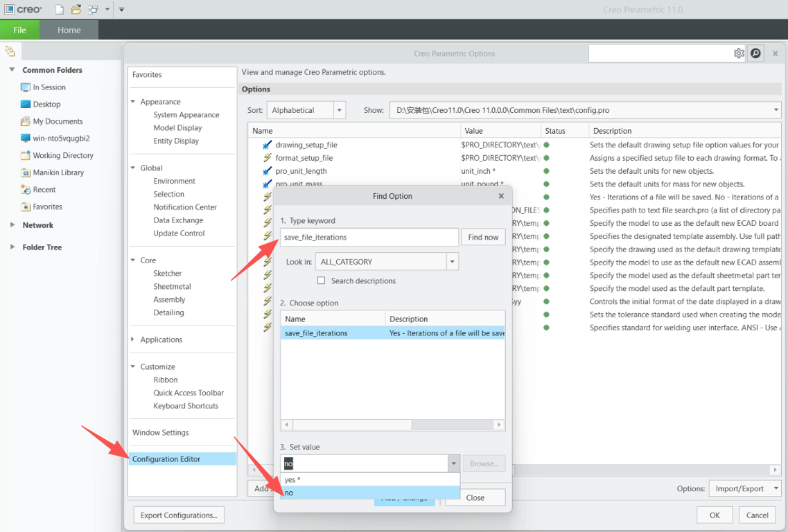Click the drawing_setup_file option icon
This screenshot has width=788, height=532.
(267, 145)
